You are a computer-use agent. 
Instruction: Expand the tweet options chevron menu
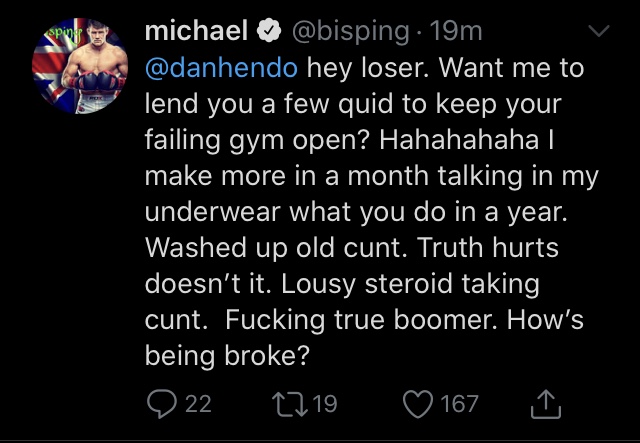[x=598, y=31]
